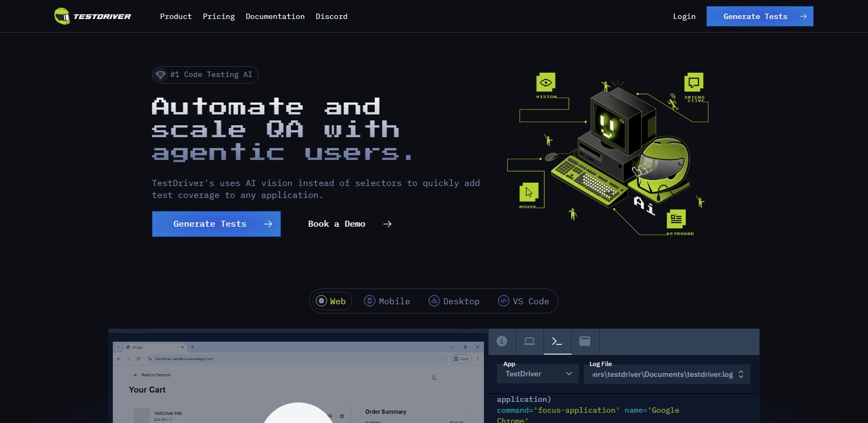Open the Pricing menu item
Image resolution: width=868 pixels, height=423 pixels.
219,16
